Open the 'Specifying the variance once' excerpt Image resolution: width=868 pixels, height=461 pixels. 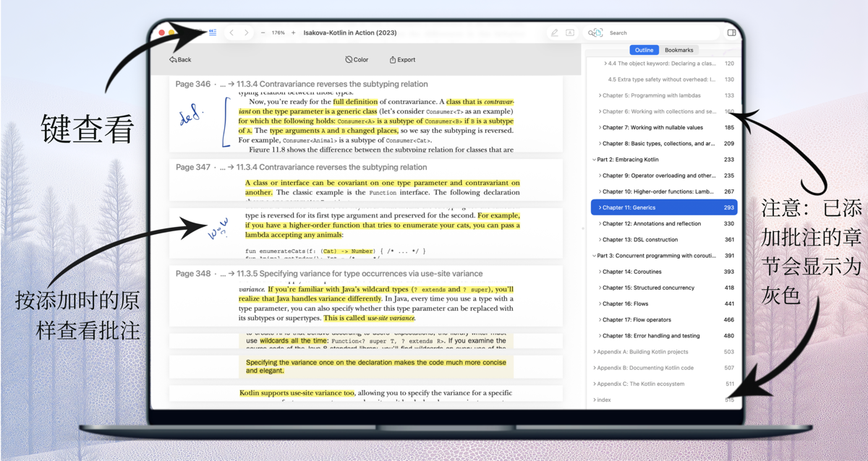365,366
